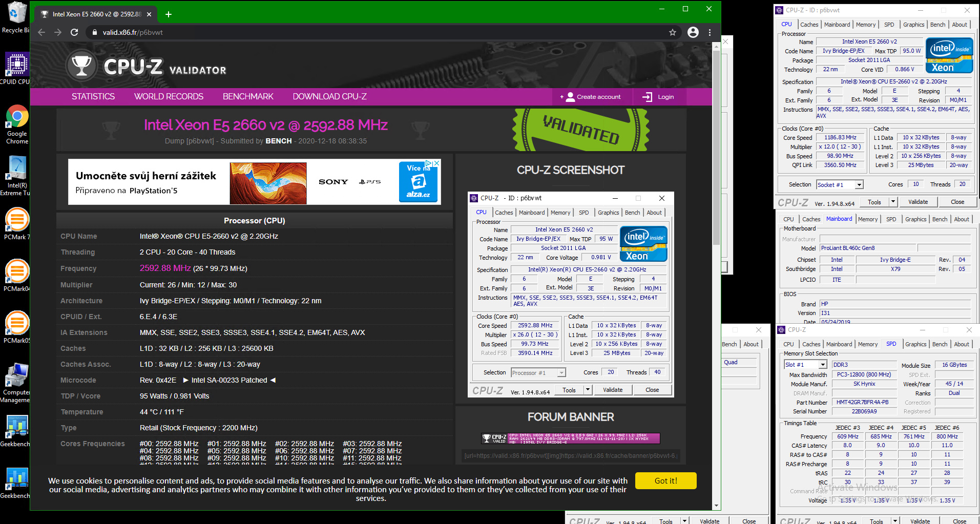This screenshot has width=980, height=524.
Task: Expand Tools dropdown arrow in SPD CPU-Z window
Action: click(895, 521)
